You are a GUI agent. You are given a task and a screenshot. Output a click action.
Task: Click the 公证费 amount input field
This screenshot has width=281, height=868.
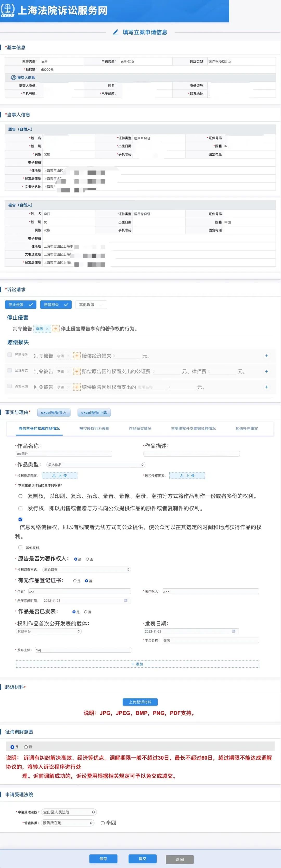[x=166, y=371]
